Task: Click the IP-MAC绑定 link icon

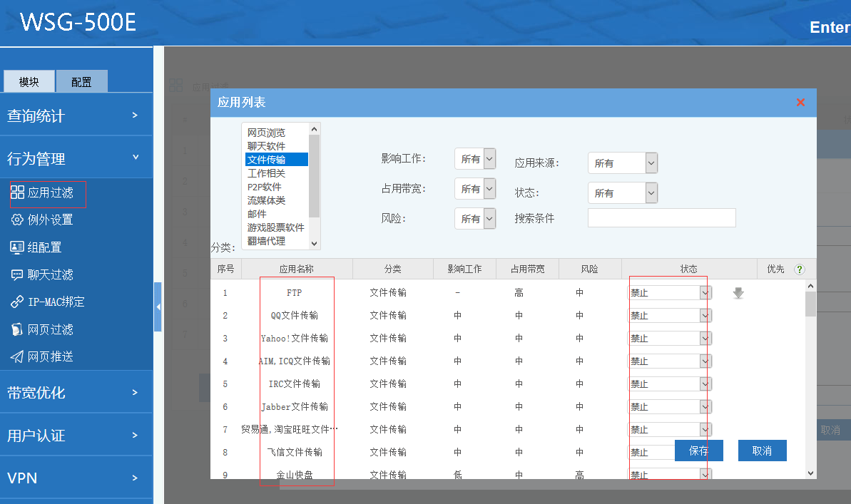Action: (18, 302)
